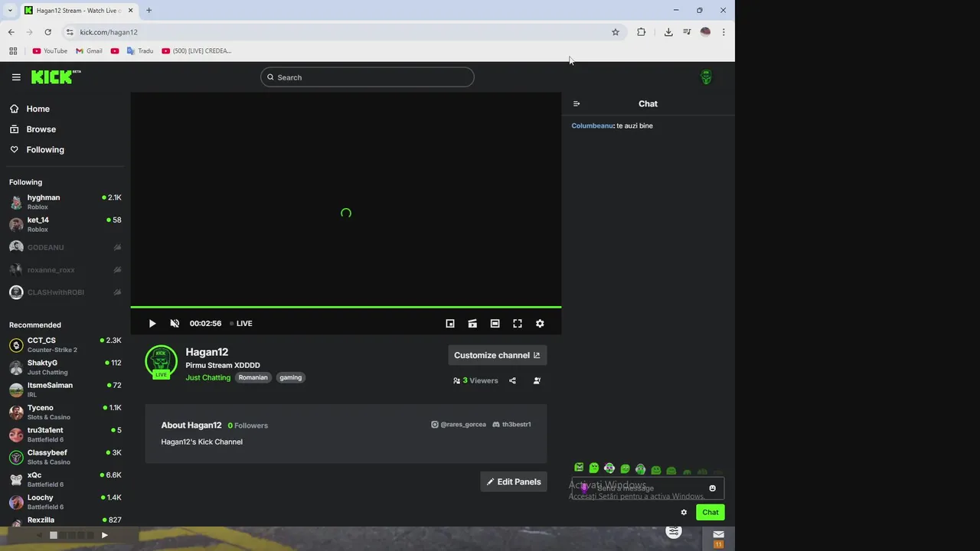Open Gmail bookmark
Screen dimensions: 980x551
pyautogui.click(x=89, y=51)
